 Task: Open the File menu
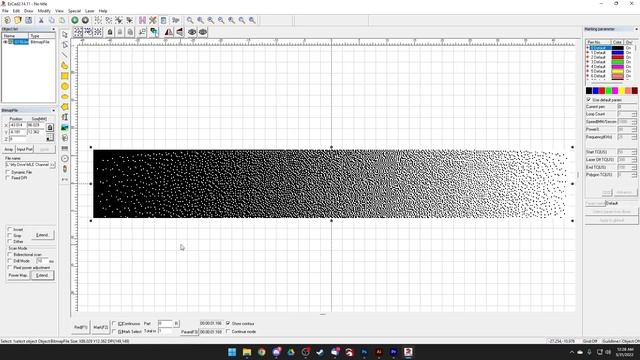5,11
